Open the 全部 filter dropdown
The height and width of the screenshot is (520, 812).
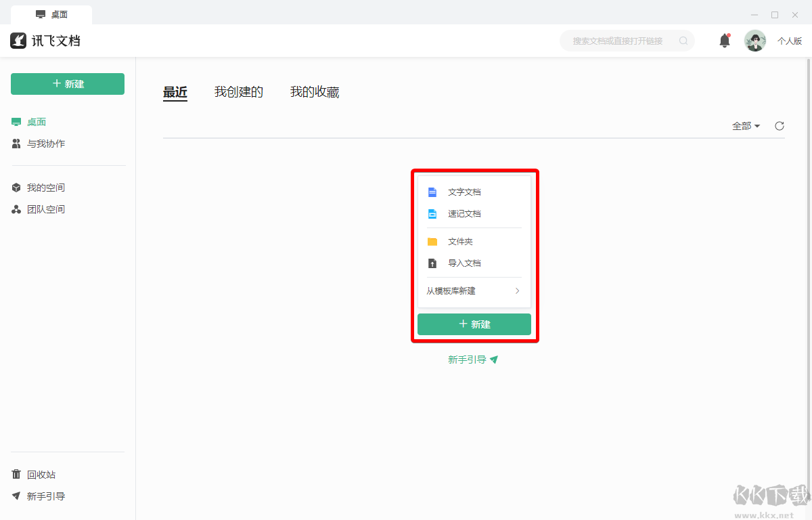point(746,126)
